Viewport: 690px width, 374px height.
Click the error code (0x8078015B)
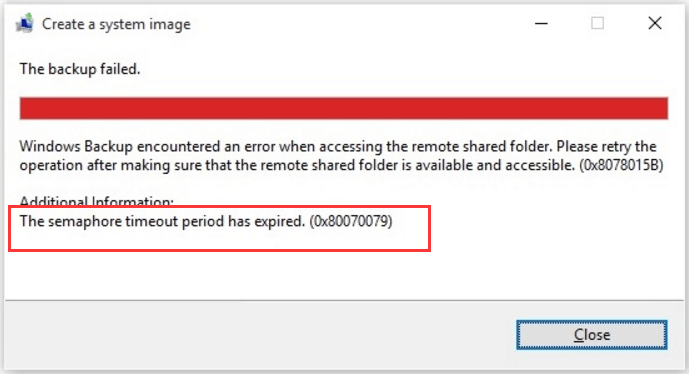click(x=621, y=165)
